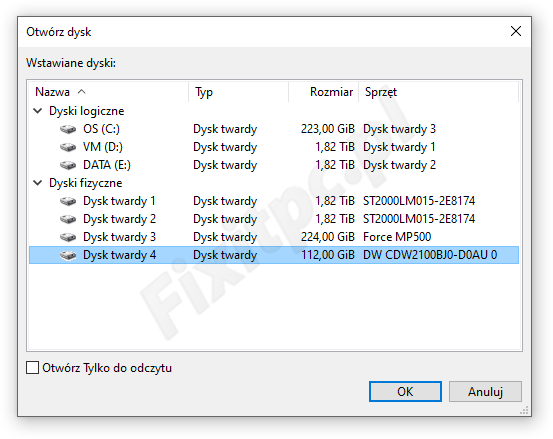Collapse the Dyski logiczne group
The width and height of the screenshot is (553, 439).
38,111
